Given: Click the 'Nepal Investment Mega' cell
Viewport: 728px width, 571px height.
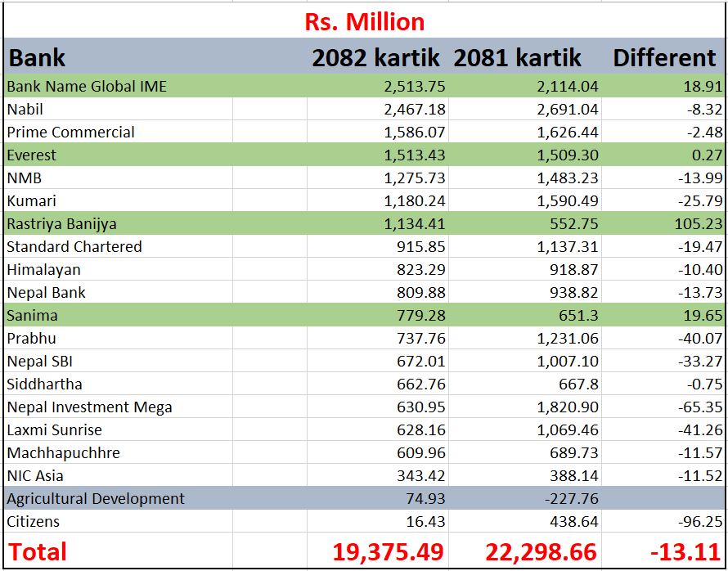Looking at the screenshot, I should (x=90, y=407).
